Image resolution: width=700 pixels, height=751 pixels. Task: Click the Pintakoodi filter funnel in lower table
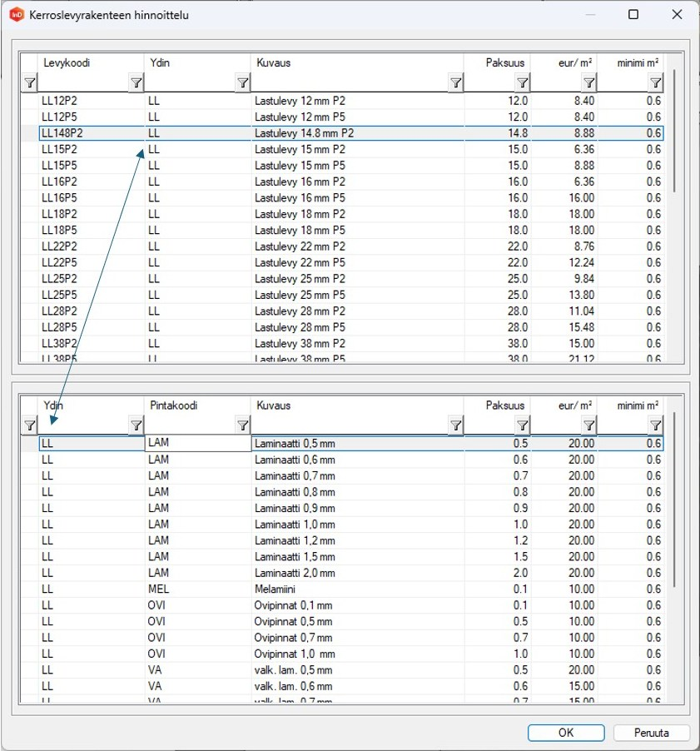[242, 425]
